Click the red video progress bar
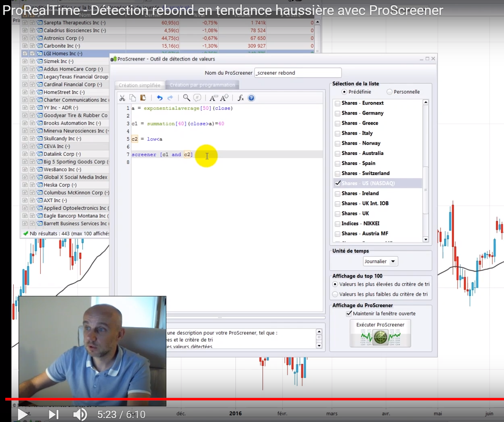 click(x=254, y=399)
